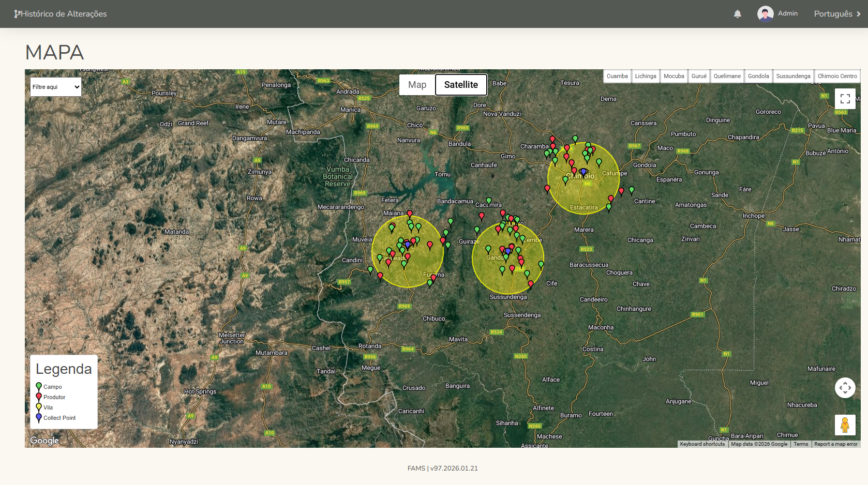The width and height of the screenshot is (868, 485).
Task: Select the Cuamba location tab
Action: (617, 76)
